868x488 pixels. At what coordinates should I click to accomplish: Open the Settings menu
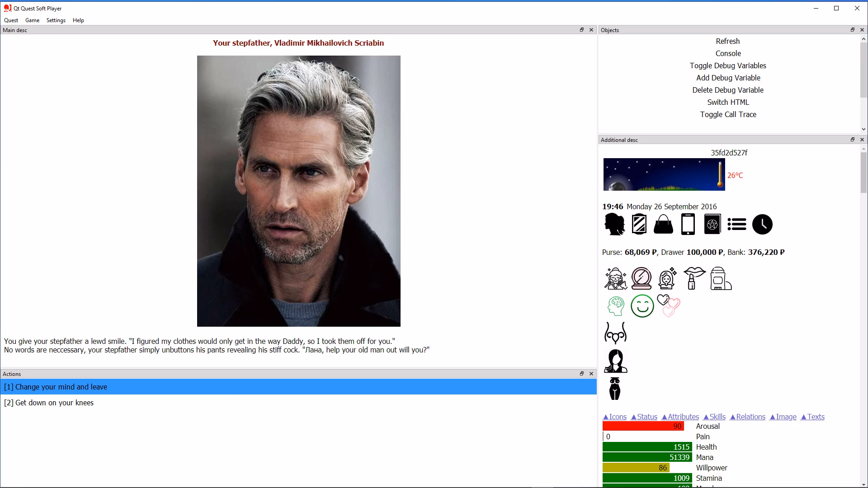point(56,20)
